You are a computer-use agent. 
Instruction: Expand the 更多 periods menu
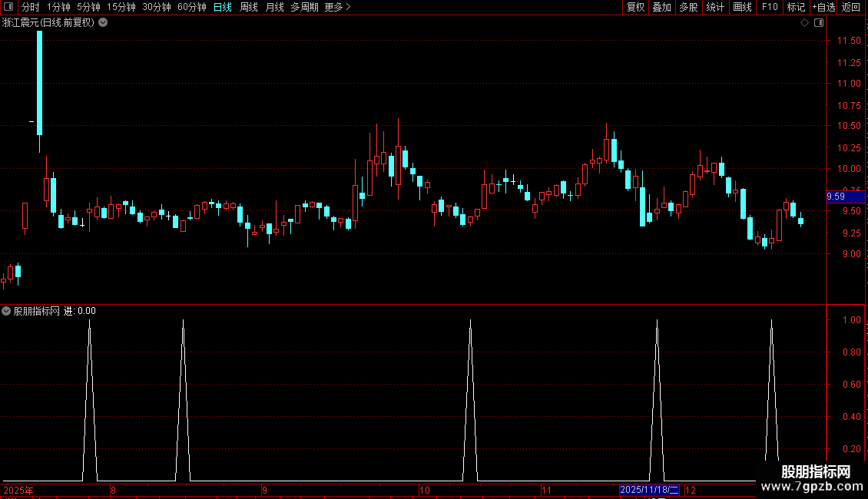coord(337,7)
